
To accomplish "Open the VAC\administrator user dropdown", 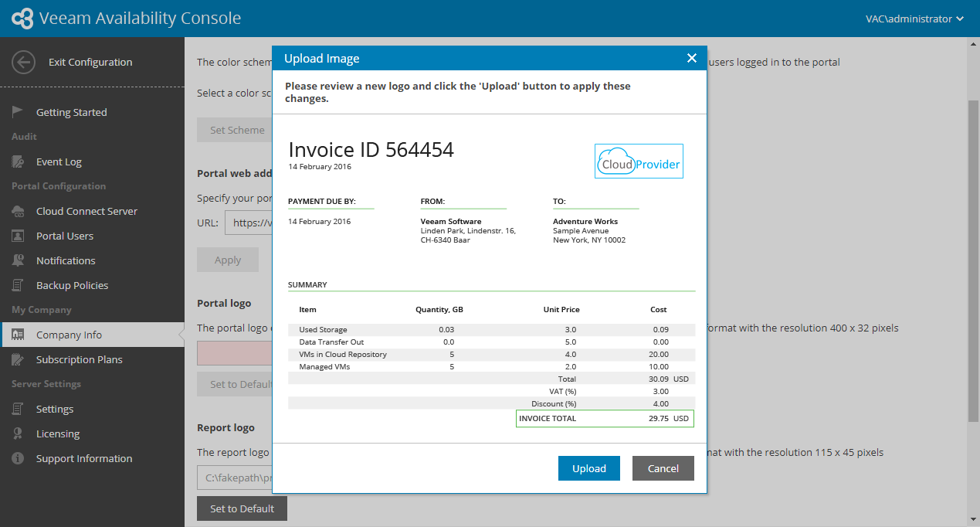I will (x=914, y=19).
